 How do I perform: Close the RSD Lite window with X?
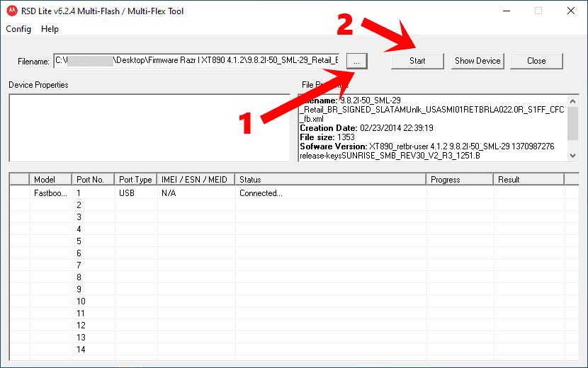pos(571,11)
